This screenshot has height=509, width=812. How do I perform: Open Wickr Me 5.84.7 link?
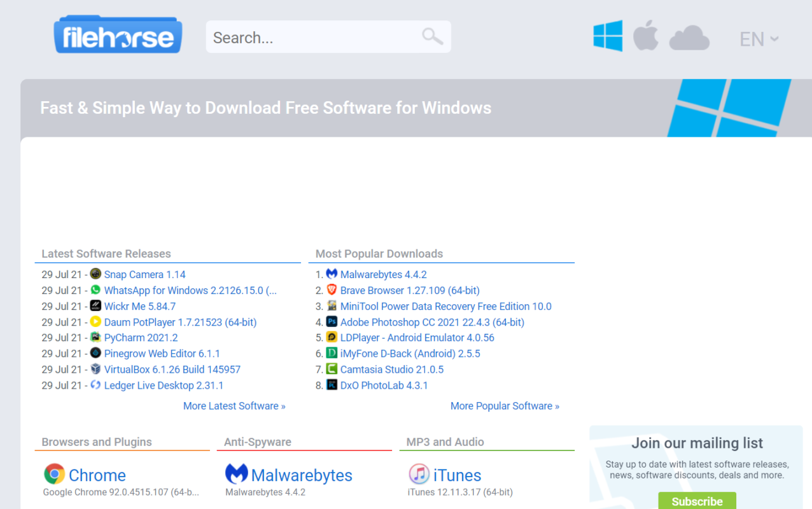(x=140, y=307)
